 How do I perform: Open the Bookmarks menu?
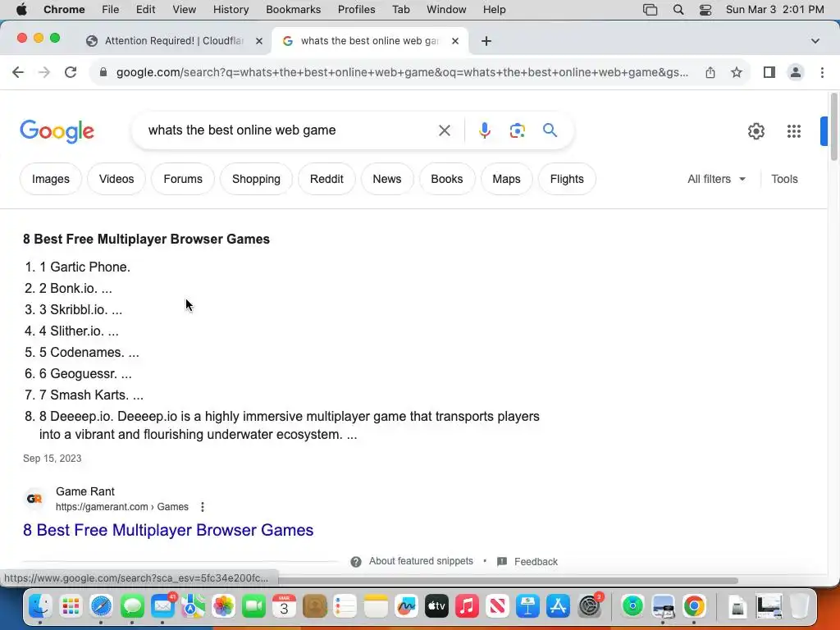point(293,10)
